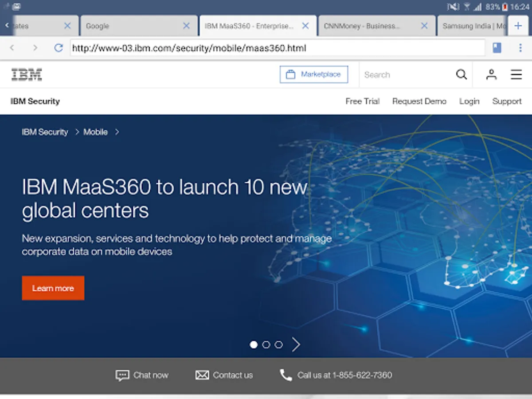Reload the page with refresh icon
This screenshot has height=399, width=532.
coord(58,48)
